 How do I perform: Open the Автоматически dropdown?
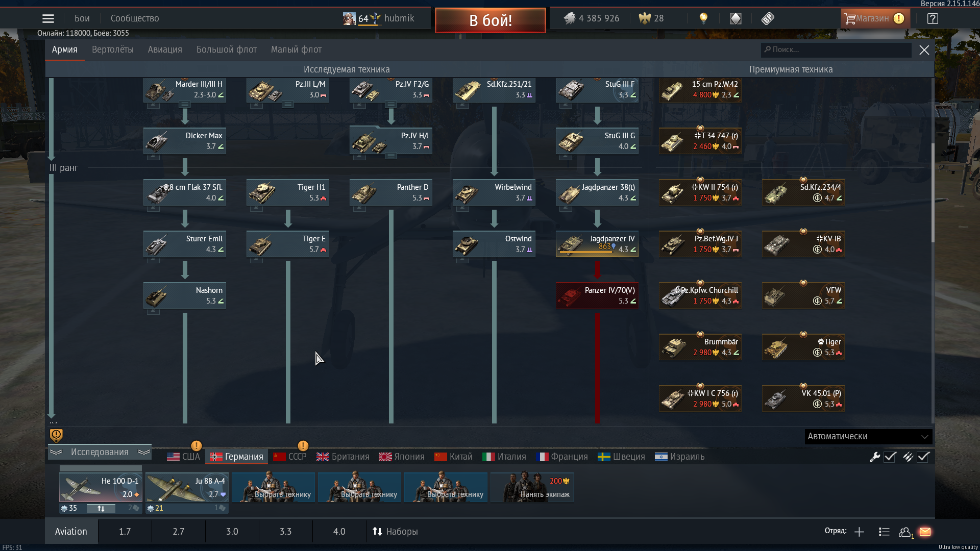tap(868, 436)
